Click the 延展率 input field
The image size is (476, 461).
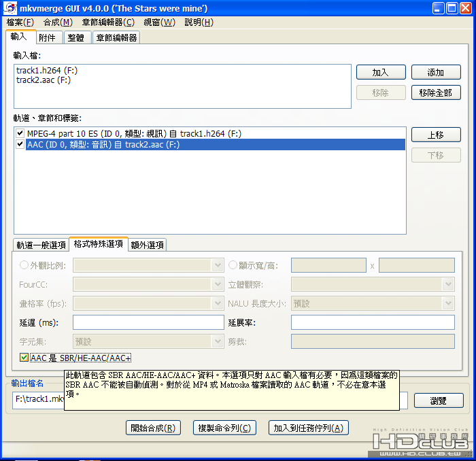(x=373, y=322)
